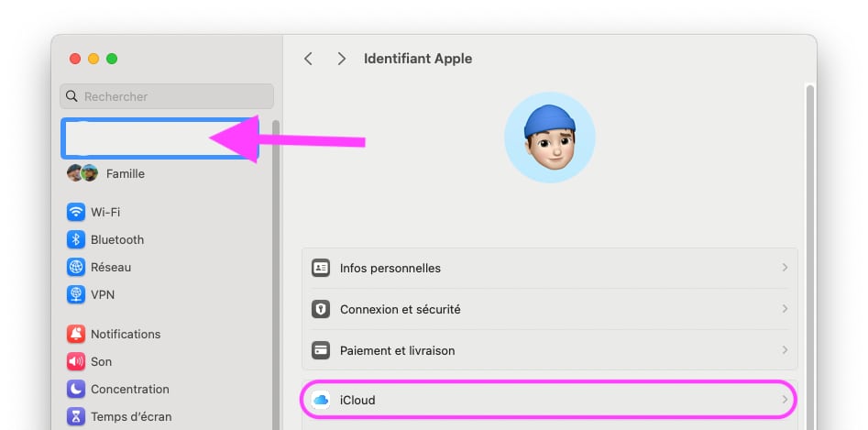Open the Infos personnelles text row
Screen dimensions: 868x430
click(x=550, y=268)
